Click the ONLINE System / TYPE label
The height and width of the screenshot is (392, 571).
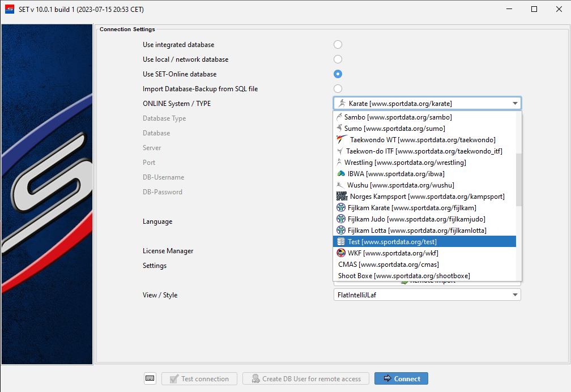click(177, 104)
